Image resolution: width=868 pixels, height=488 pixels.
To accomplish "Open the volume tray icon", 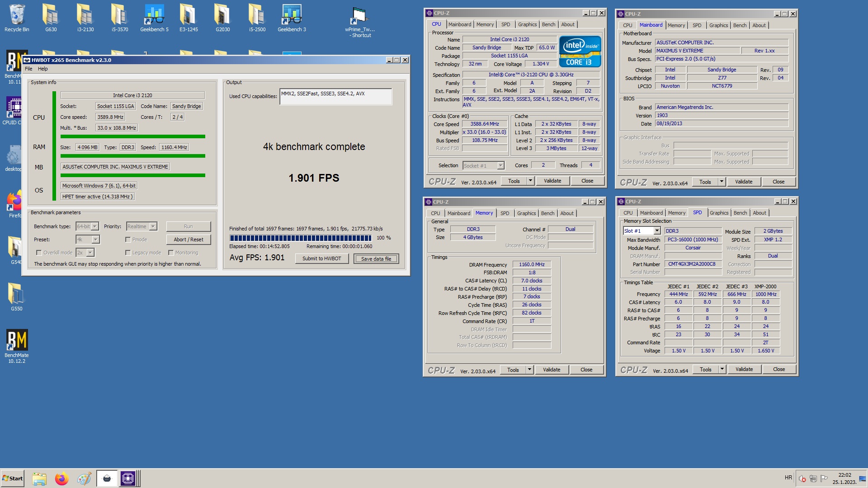I will (802, 479).
